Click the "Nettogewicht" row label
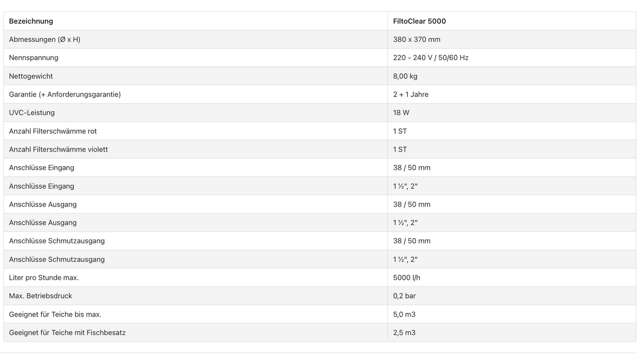Screen dimensions: 644x359 pyautogui.click(x=31, y=76)
